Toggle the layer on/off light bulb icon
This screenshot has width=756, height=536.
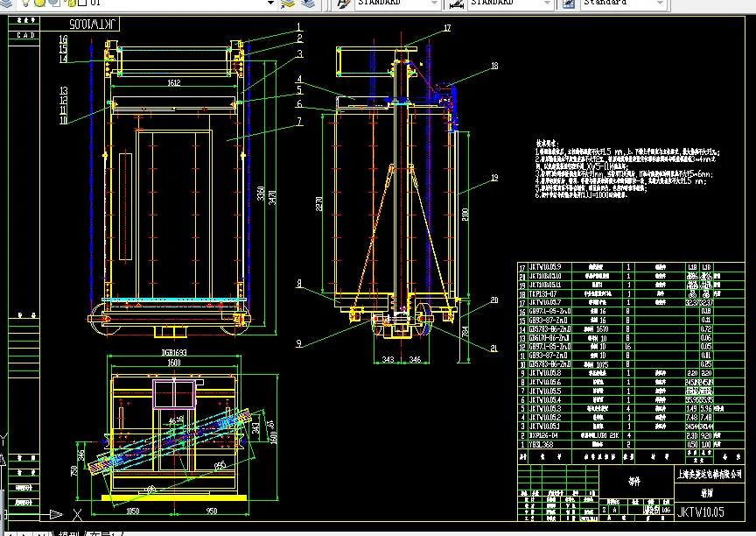[x=25, y=3]
